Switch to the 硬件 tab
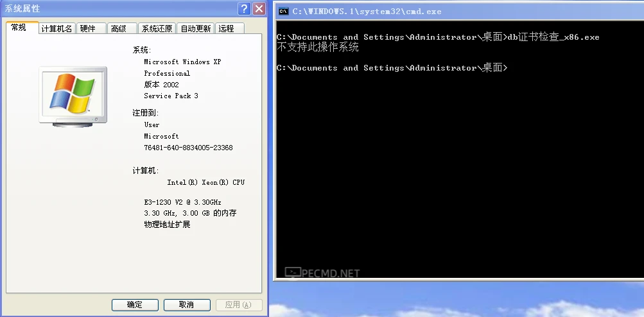The image size is (644, 317). [91, 28]
